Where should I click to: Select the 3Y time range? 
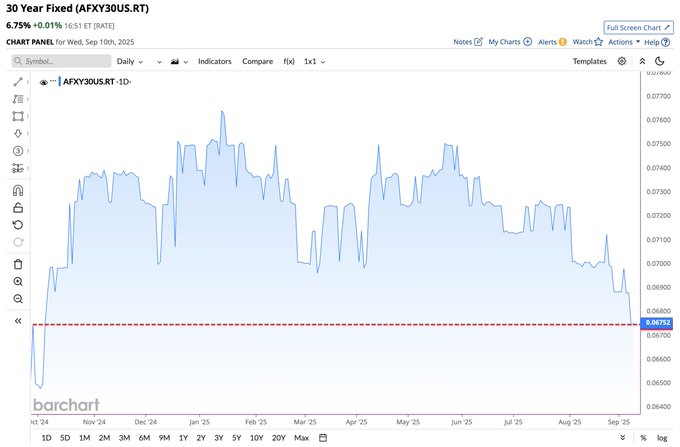[x=219, y=438]
